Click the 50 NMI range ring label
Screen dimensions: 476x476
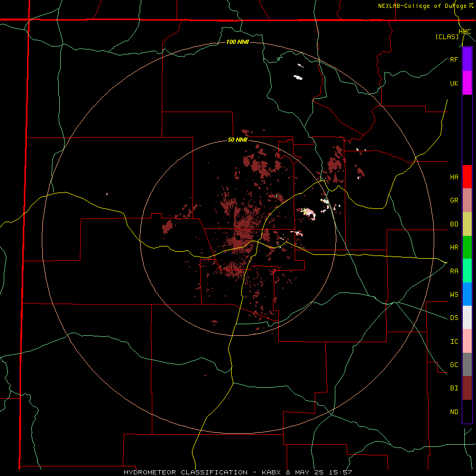click(x=237, y=140)
